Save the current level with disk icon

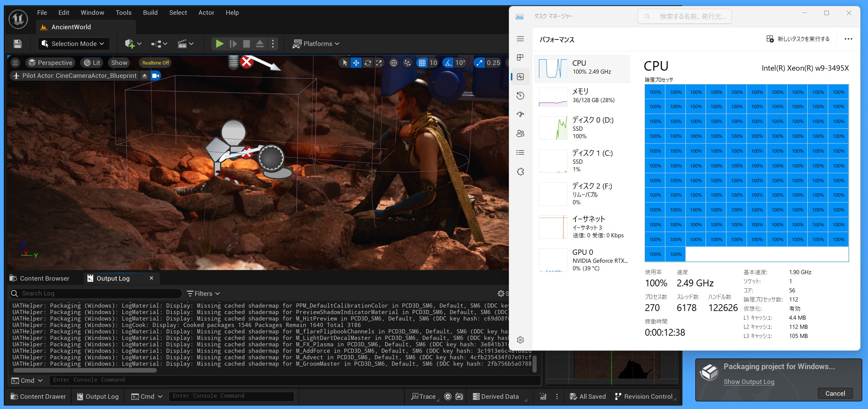point(17,44)
